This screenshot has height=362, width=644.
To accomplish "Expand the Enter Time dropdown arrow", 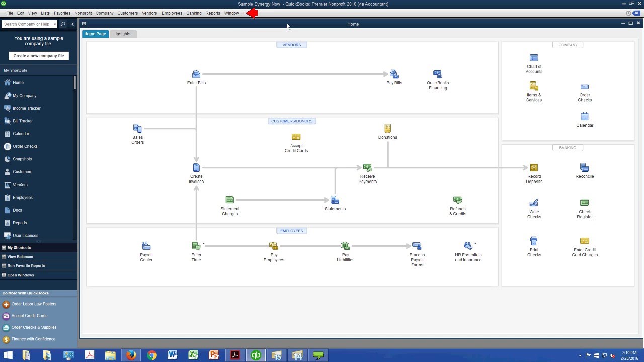I will point(204,243).
